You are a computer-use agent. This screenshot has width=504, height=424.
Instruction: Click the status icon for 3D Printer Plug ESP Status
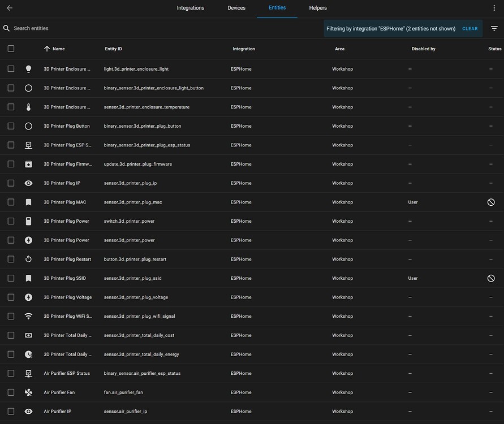[x=29, y=145]
